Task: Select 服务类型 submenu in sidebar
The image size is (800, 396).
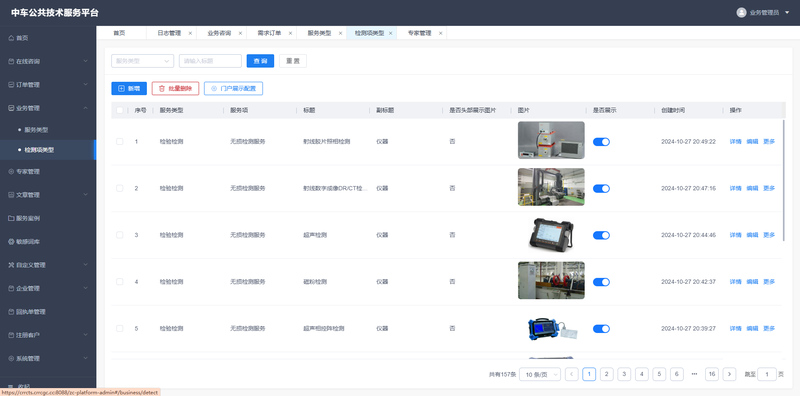Action: click(x=36, y=130)
